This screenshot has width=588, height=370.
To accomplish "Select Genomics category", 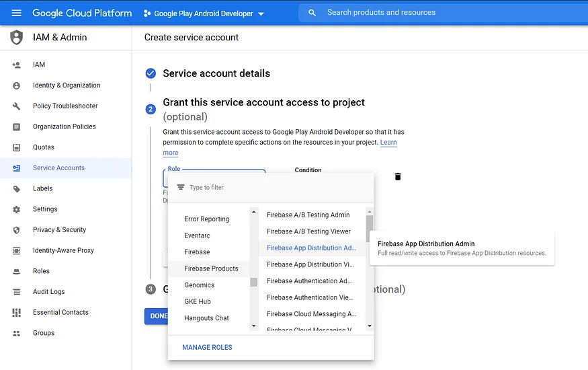I will coord(200,285).
